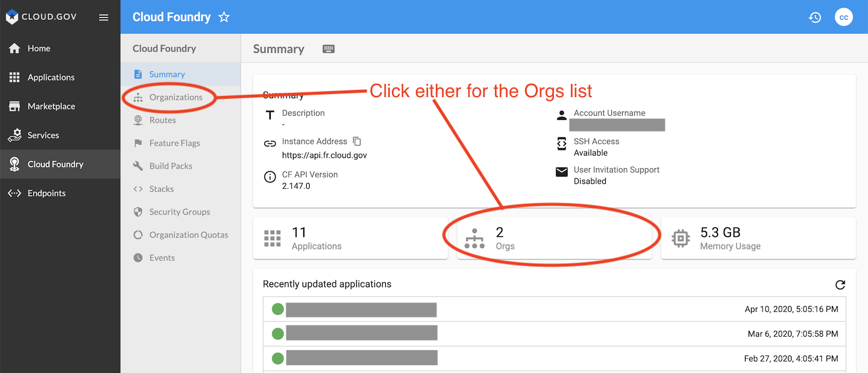Click the Organizations hierarchy icon in submenu

[x=138, y=97]
